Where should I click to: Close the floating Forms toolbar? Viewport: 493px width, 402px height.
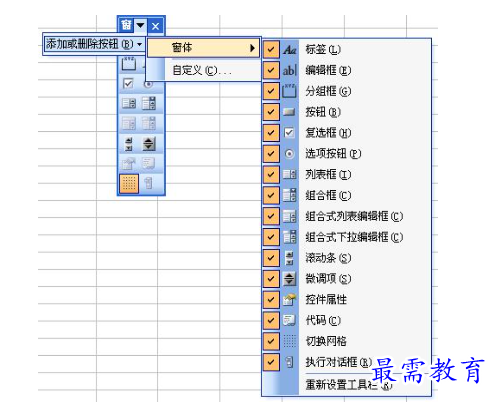(155, 26)
